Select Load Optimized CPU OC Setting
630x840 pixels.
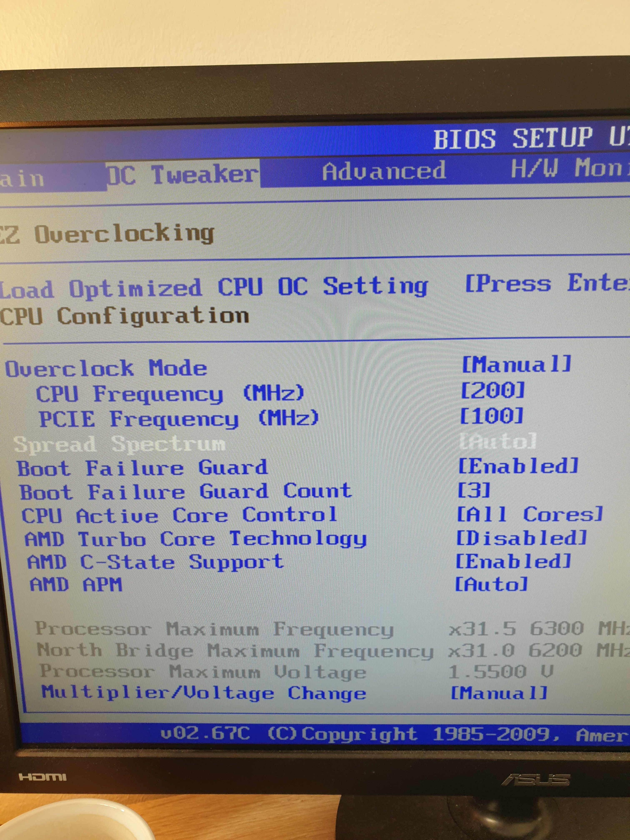214,287
